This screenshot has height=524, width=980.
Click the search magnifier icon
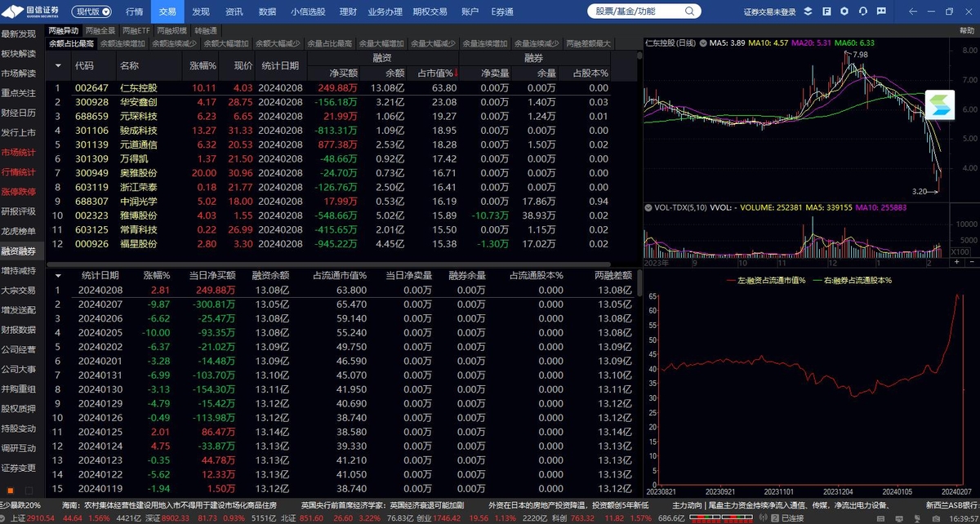[x=690, y=11]
